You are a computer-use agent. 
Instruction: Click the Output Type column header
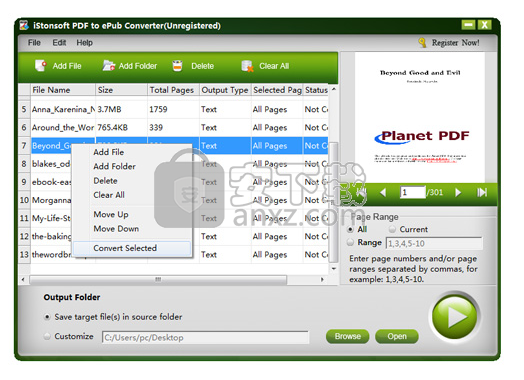[225, 90]
